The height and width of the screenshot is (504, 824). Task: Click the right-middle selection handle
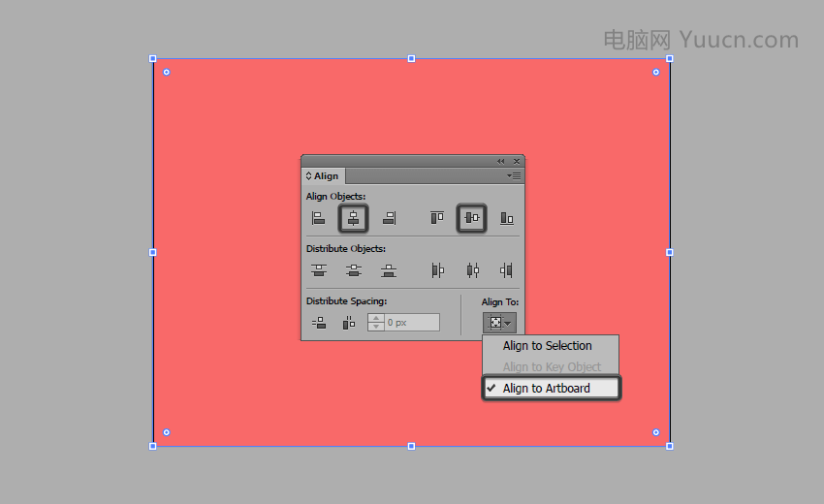pos(670,252)
